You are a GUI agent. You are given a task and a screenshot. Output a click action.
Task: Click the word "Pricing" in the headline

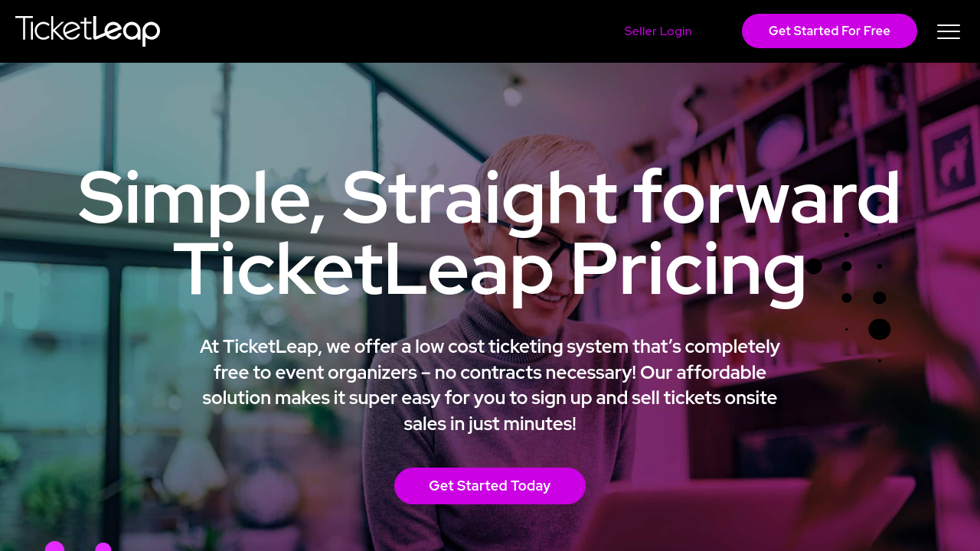(688, 269)
